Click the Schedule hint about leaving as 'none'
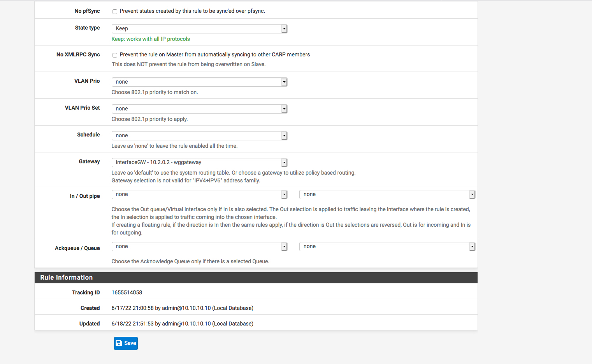The width and height of the screenshot is (592, 364). [x=174, y=146]
